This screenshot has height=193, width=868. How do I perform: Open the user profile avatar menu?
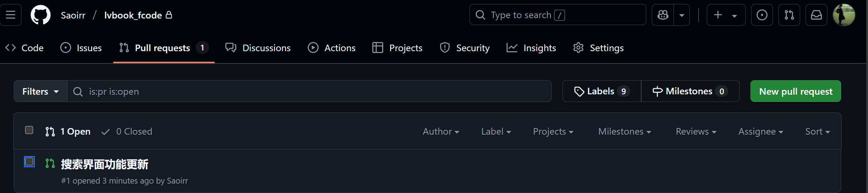point(844,15)
